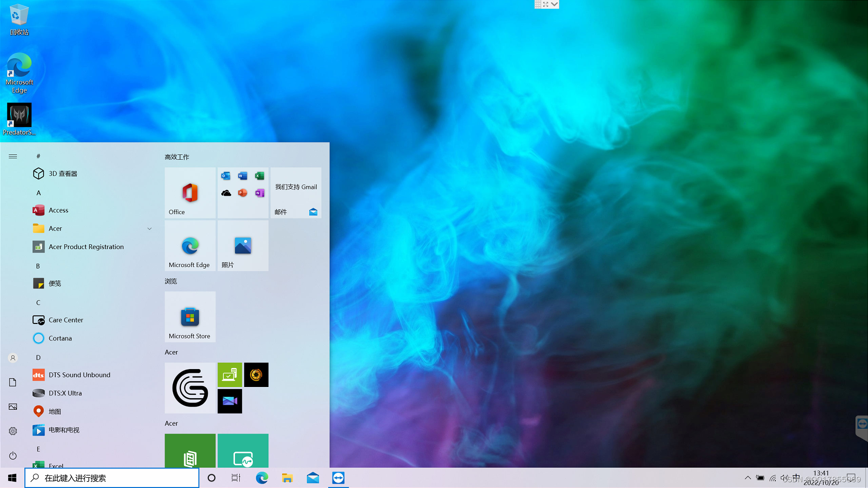Viewport: 868px width, 488px height.
Task: Open Task View on taskbar
Action: pyautogui.click(x=236, y=478)
